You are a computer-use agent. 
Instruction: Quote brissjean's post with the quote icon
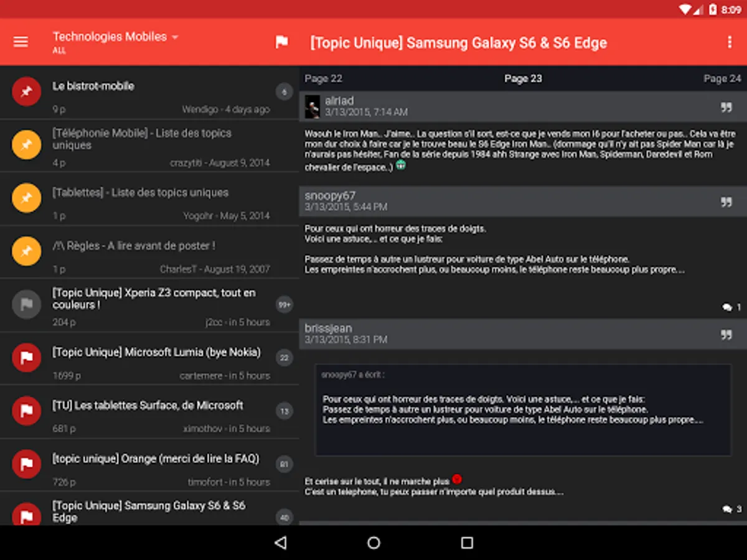(726, 334)
